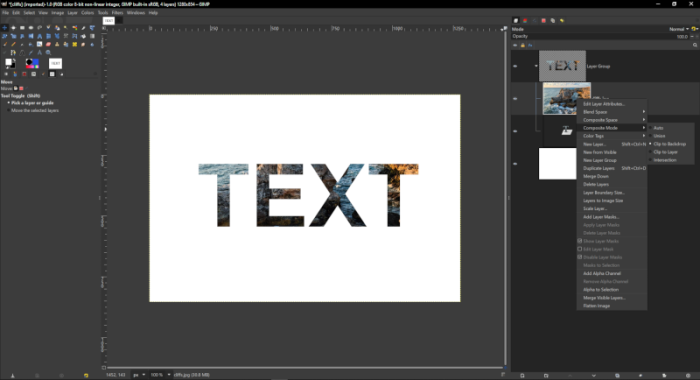Viewport: 700px width, 380px height.
Task: Select the Align tool in the toolbox
Action: (x=13, y=28)
